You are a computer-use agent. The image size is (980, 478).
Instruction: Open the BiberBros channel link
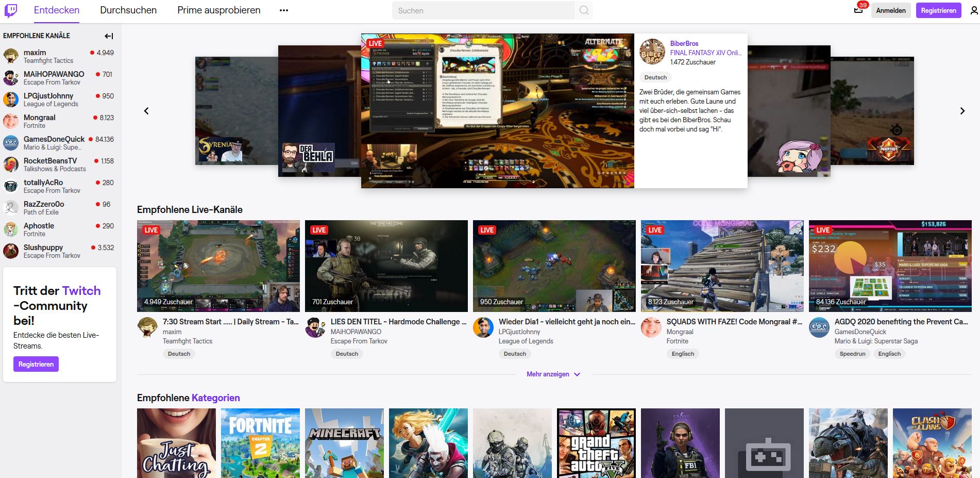[684, 44]
